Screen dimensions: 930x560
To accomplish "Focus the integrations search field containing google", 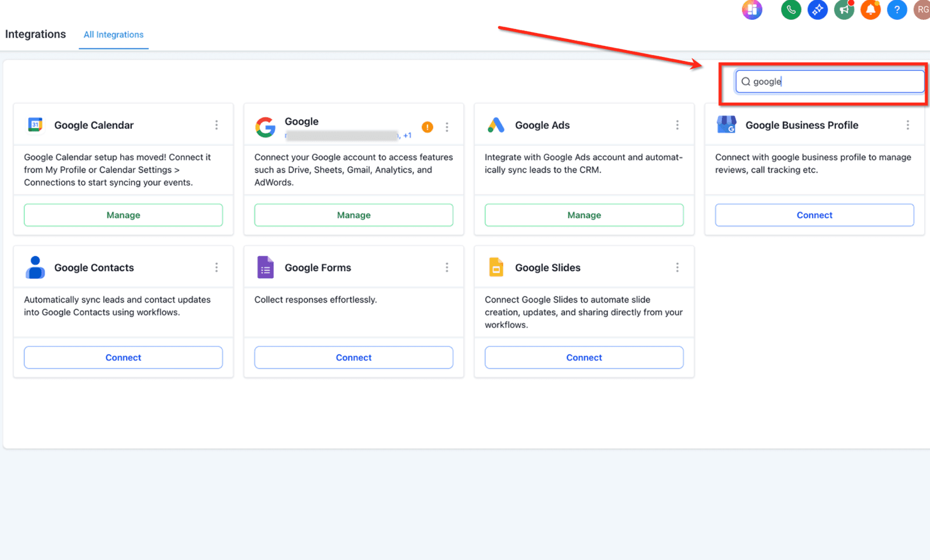I will tap(830, 81).
